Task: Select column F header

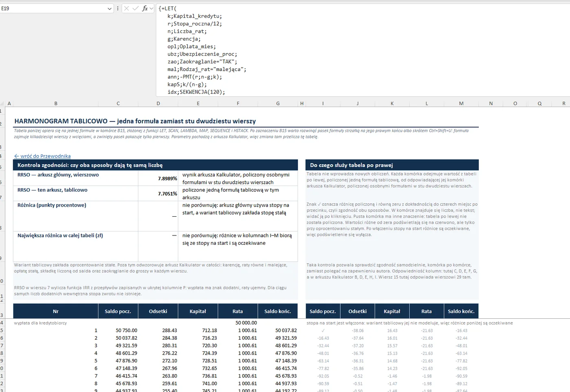Action: [238, 103]
